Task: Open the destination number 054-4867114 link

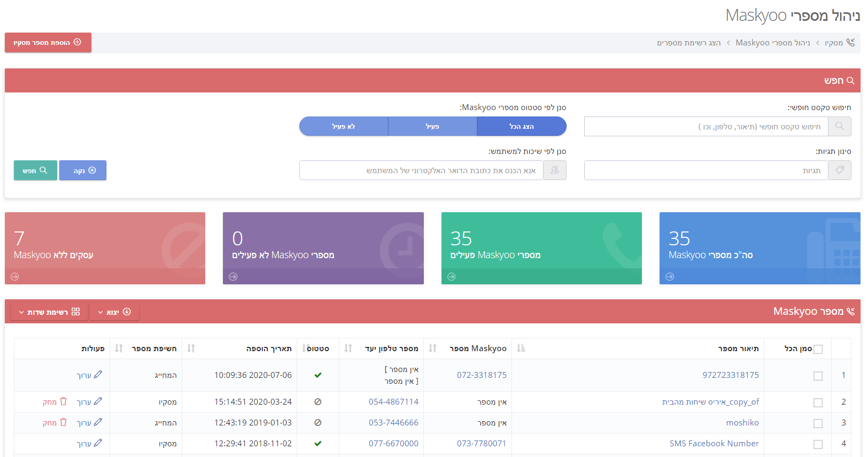Action: (393, 402)
